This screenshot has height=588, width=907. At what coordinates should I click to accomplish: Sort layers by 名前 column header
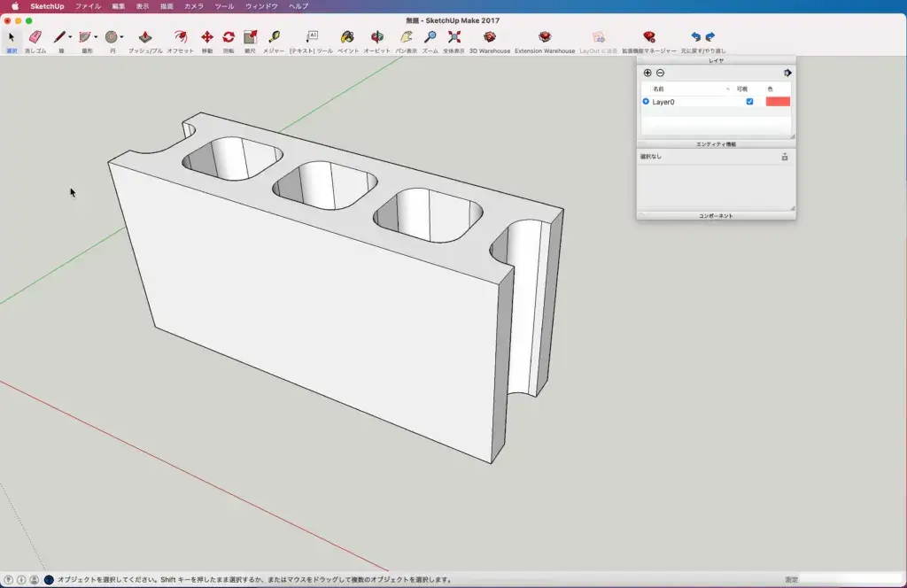[658, 89]
